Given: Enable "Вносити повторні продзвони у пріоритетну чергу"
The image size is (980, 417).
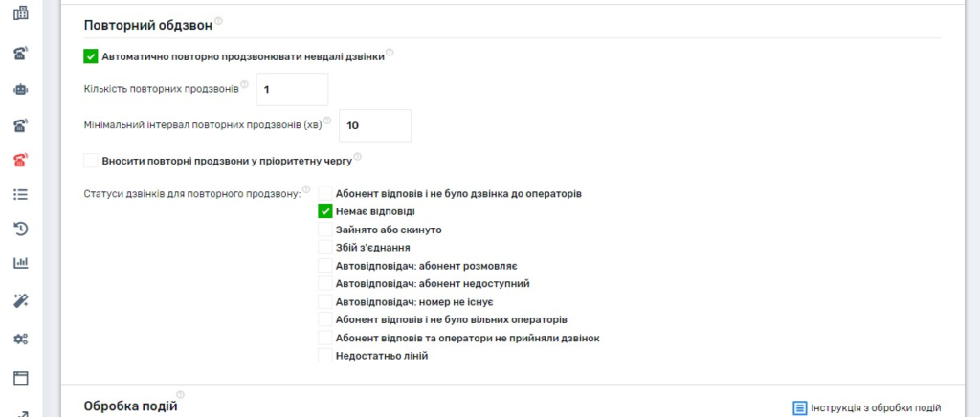Looking at the screenshot, I should click(91, 160).
